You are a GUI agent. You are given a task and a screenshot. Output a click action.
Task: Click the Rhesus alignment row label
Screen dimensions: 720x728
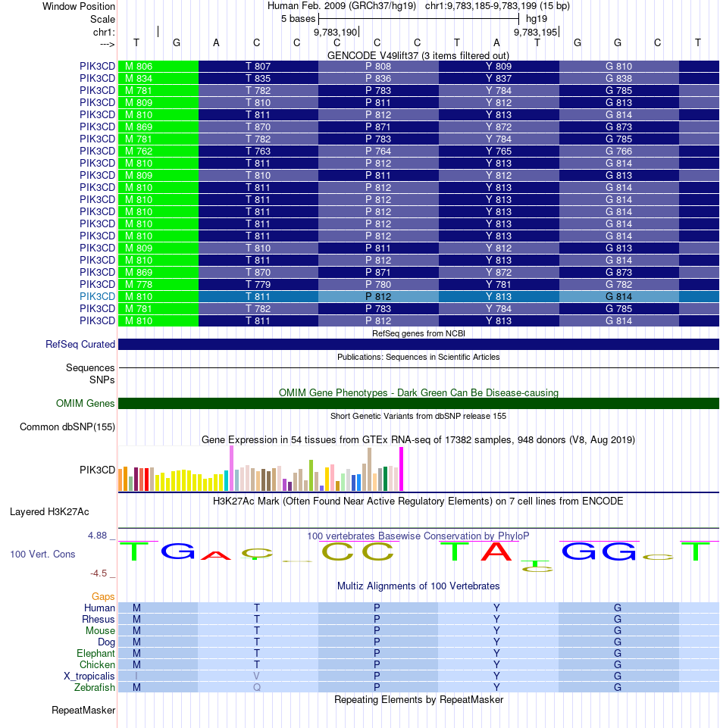click(99, 620)
